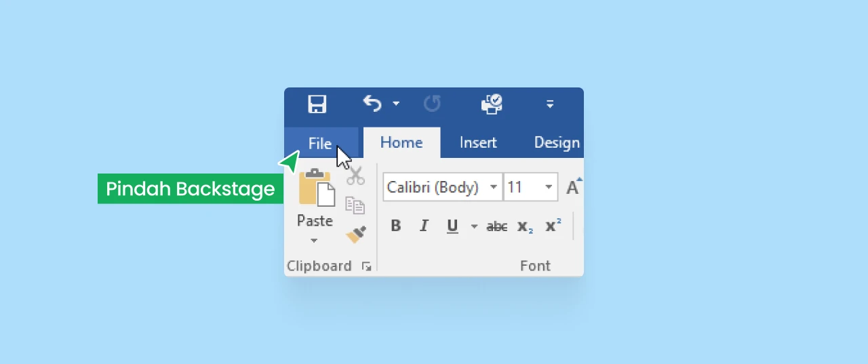Click the Redo icon

432,104
